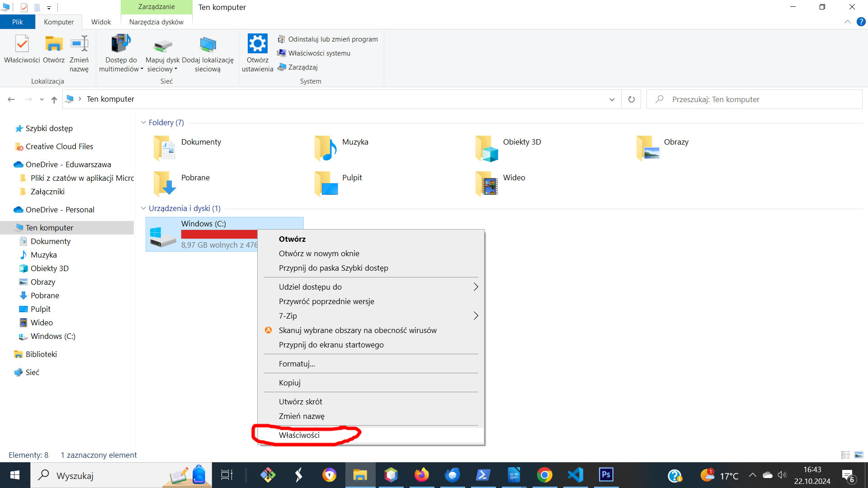Click Właściwości systemu in the ribbon

(x=319, y=53)
